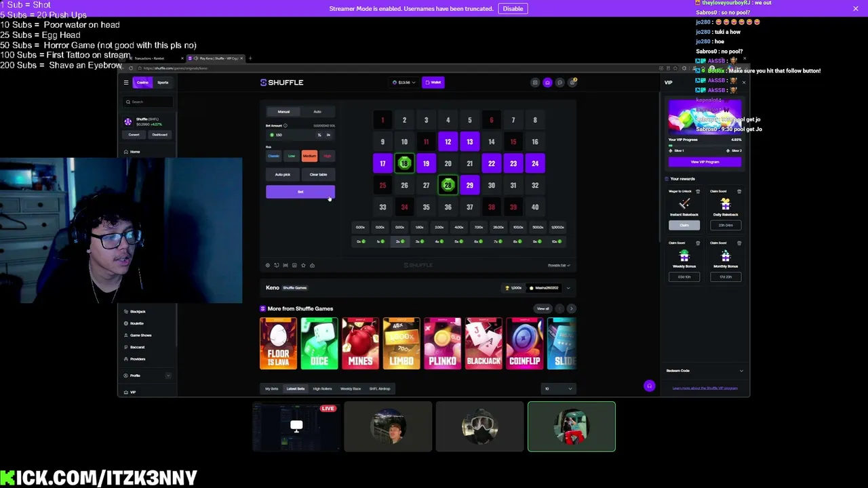This screenshot has height=488, width=868.
Task: Click the 1,000x trophy badge
Action: [514, 288]
